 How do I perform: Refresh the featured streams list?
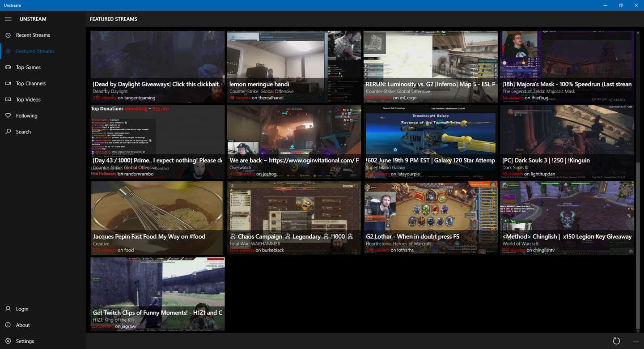[x=616, y=341]
